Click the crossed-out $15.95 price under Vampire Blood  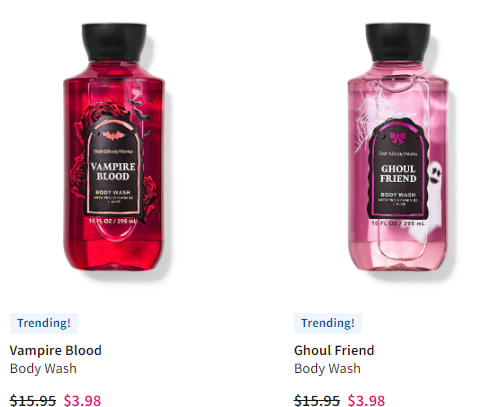coord(33,400)
